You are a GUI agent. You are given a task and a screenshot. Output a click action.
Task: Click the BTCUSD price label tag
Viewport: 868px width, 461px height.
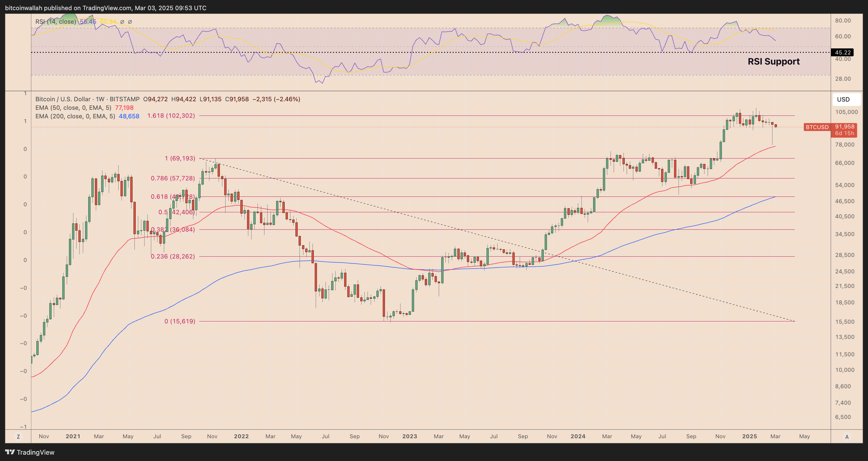[817, 127]
